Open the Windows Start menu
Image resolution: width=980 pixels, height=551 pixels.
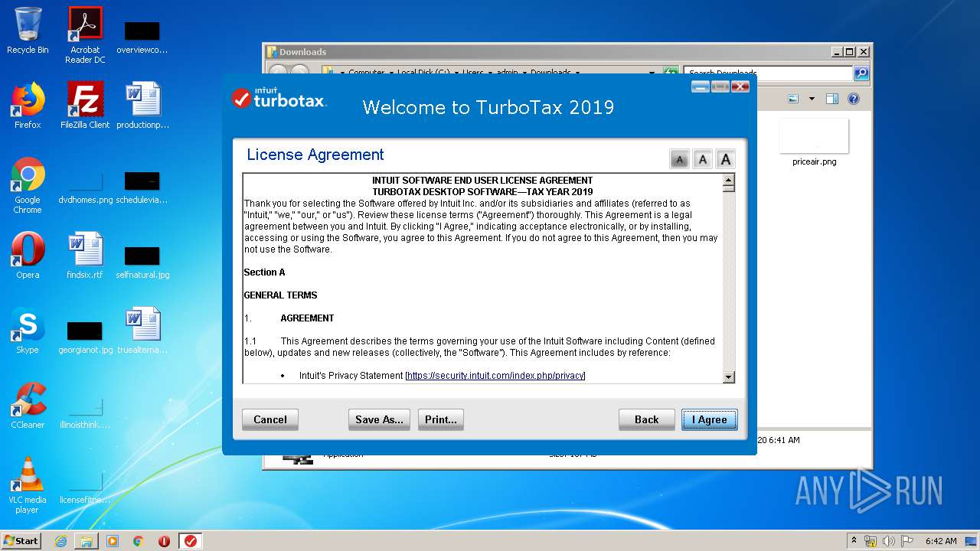point(21,540)
